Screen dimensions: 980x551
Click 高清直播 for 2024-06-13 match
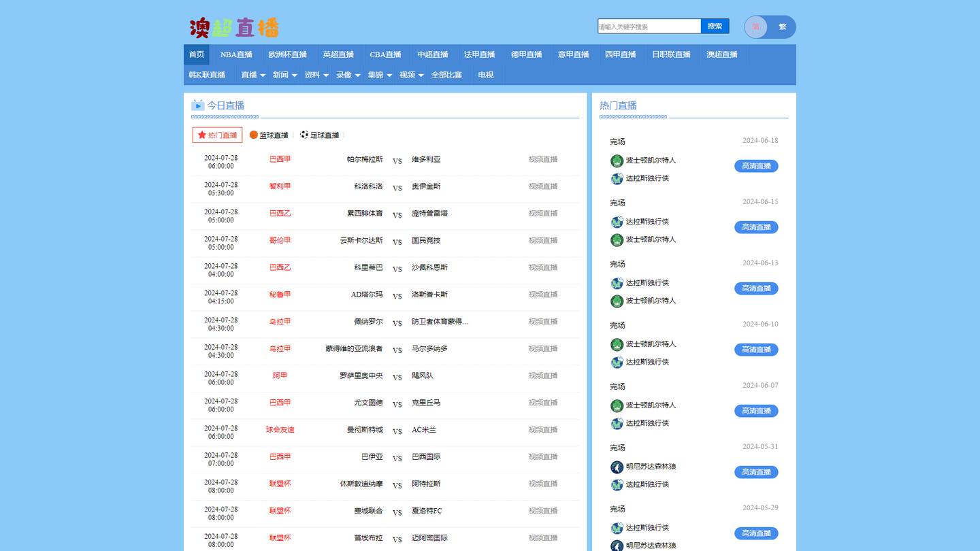tap(756, 288)
